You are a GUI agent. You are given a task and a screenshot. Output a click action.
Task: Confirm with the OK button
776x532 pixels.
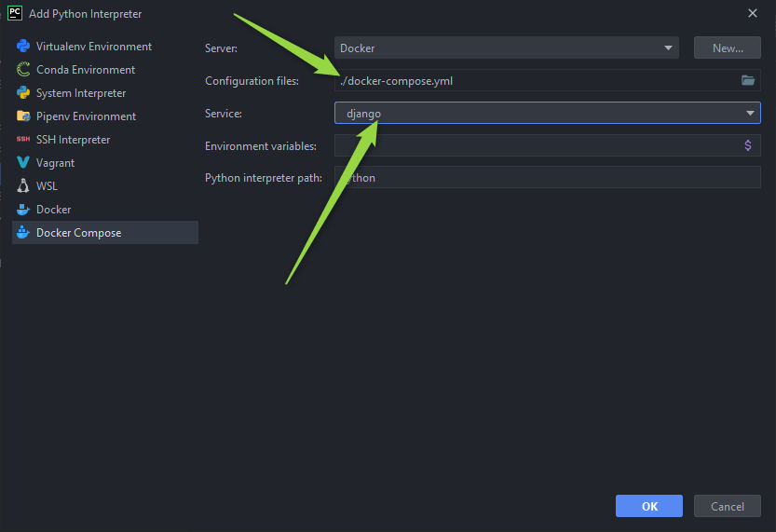coord(649,506)
